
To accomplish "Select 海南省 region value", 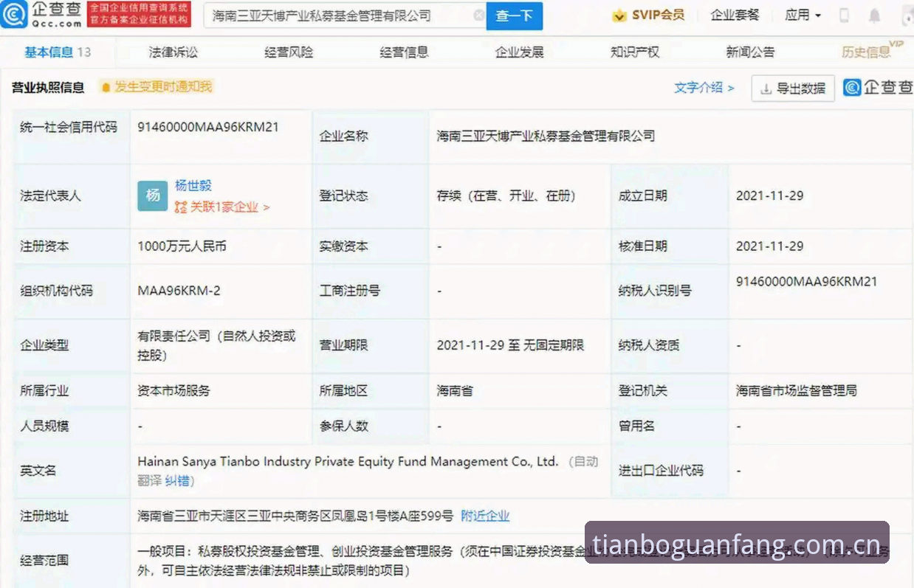I will [x=455, y=391].
